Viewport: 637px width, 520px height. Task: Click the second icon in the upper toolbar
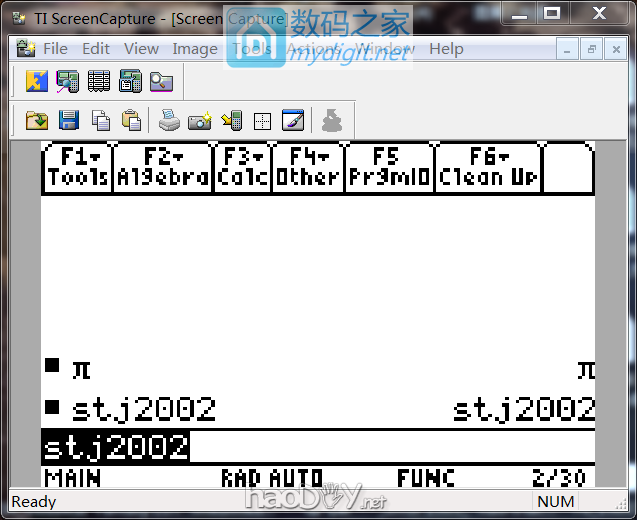point(68,81)
